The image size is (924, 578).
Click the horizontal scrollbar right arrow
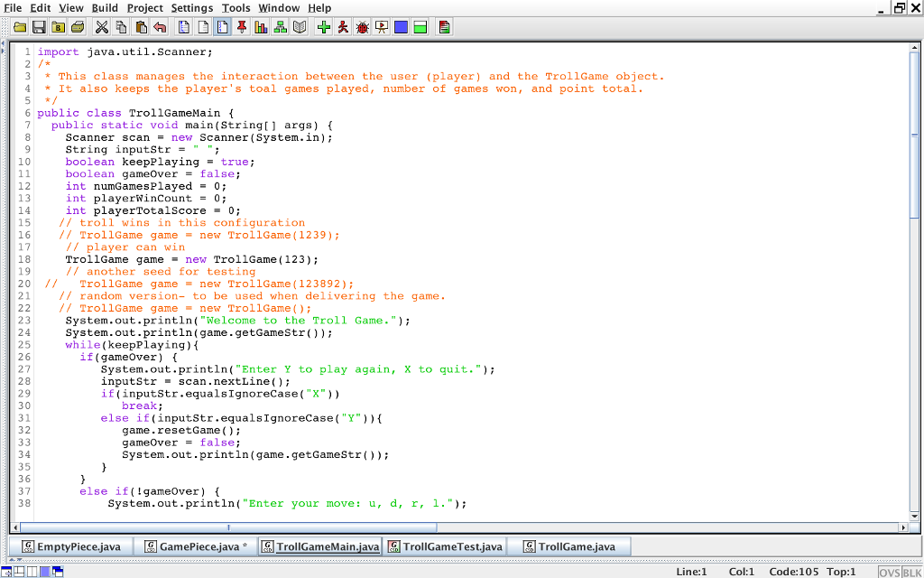pos(903,527)
